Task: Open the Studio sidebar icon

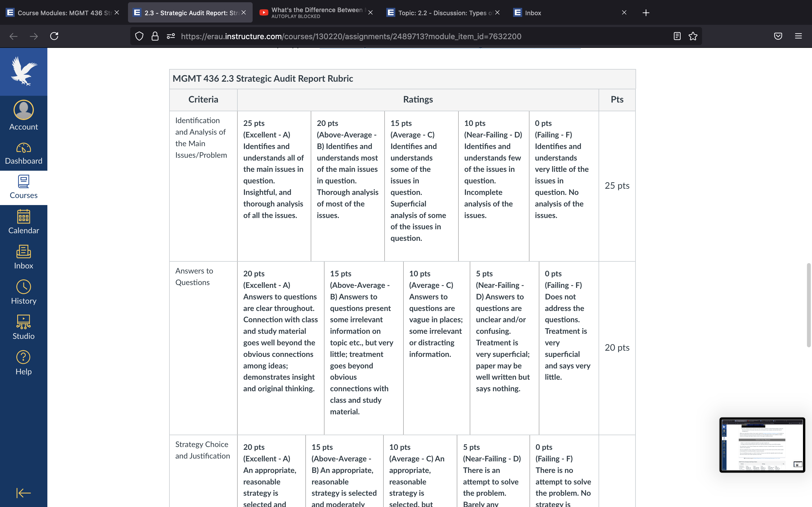Action: pos(23,322)
